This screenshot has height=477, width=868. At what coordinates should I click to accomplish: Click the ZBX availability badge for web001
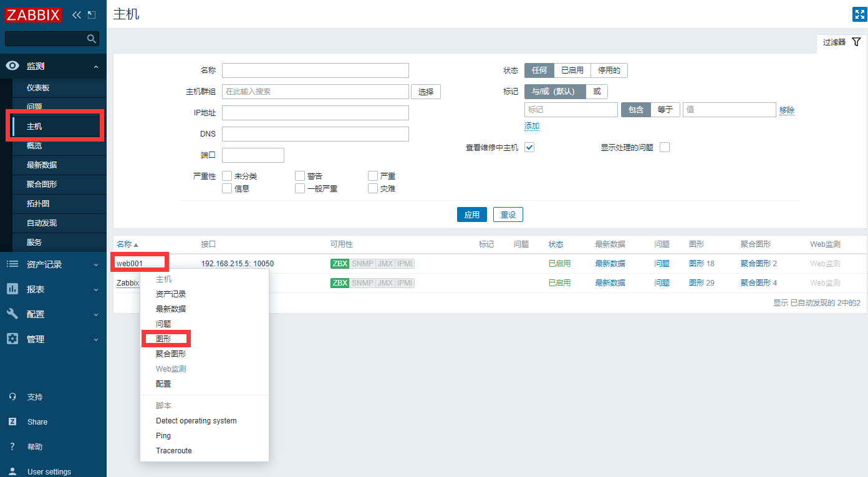pyautogui.click(x=340, y=264)
